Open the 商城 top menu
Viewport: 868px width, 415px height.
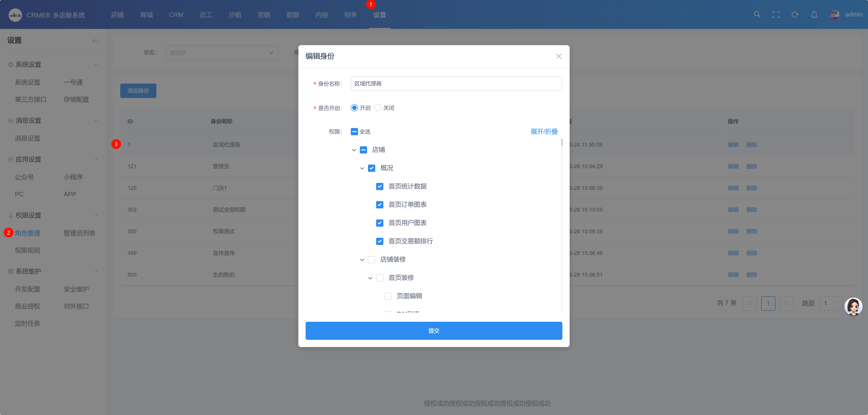146,15
